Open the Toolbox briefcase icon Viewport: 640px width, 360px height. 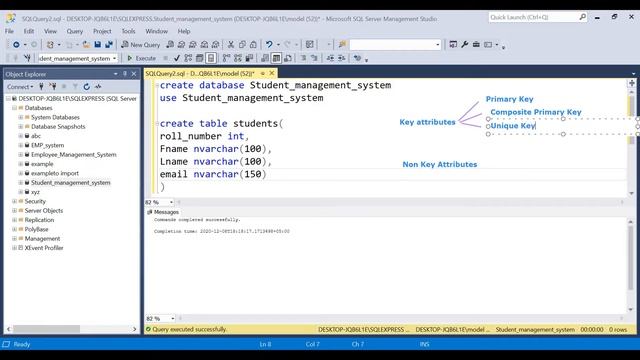point(476,44)
